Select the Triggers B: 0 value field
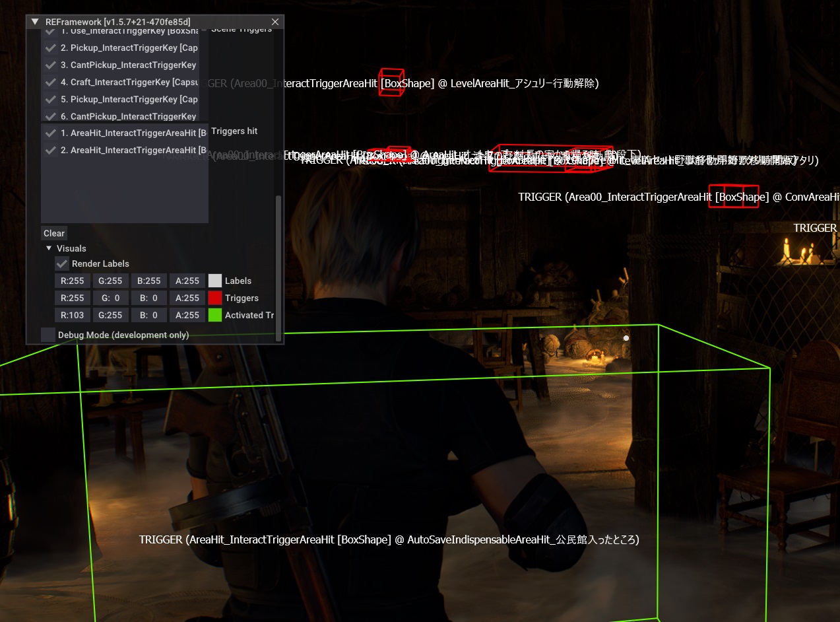Image resolution: width=840 pixels, height=622 pixels. pyautogui.click(x=149, y=298)
